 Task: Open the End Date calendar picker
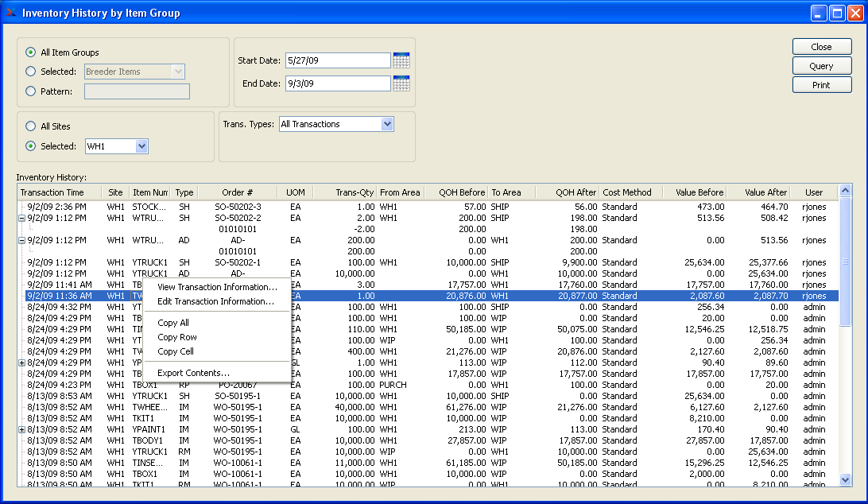tap(401, 83)
